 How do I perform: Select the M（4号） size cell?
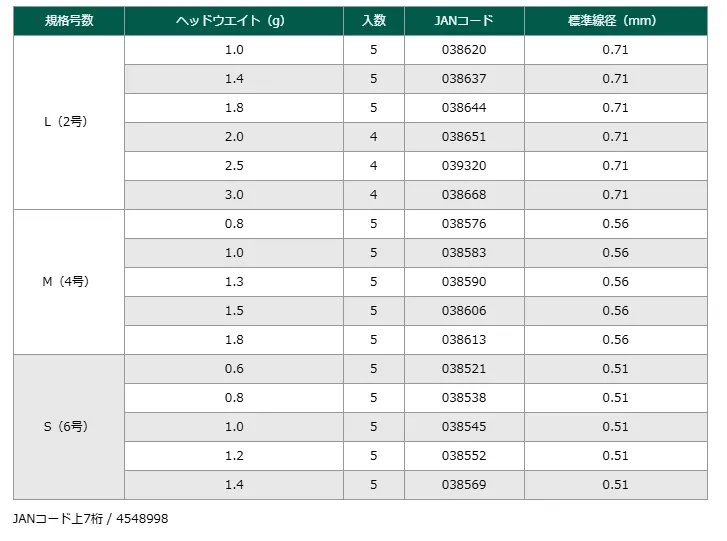pyautogui.click(x=69, y=282)
